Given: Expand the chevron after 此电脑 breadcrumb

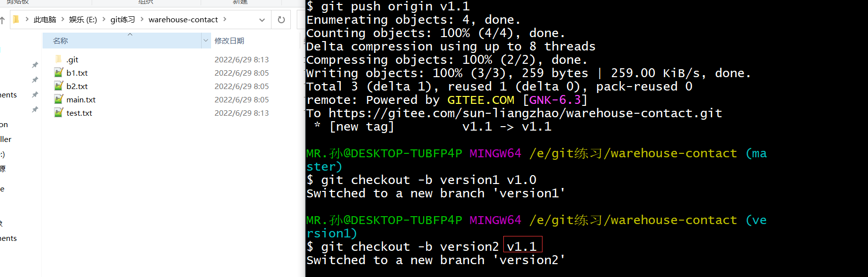Looking at the screenshot, I should [63, 19].
